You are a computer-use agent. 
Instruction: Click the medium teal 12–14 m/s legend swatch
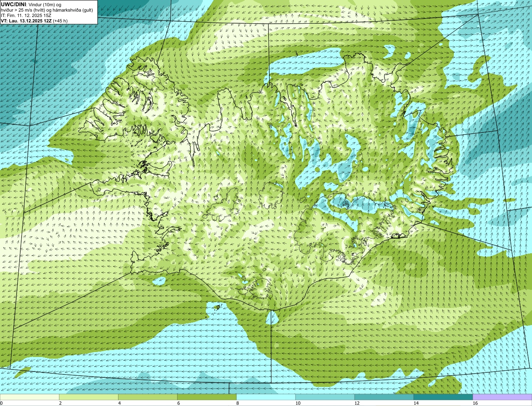(x=384, y=397)
